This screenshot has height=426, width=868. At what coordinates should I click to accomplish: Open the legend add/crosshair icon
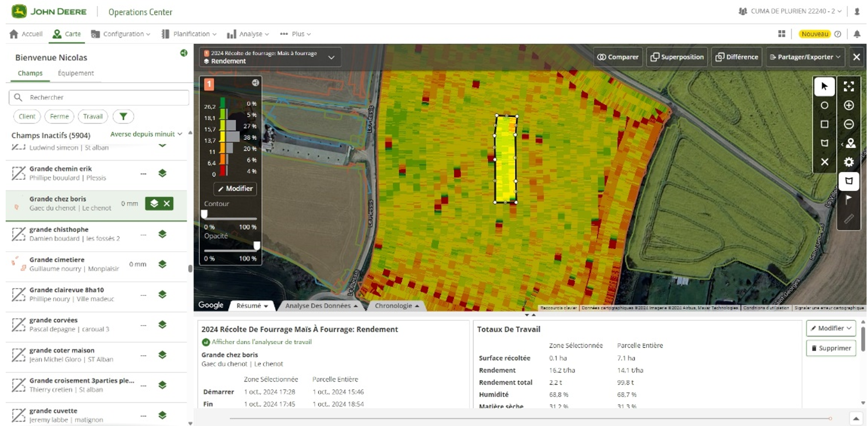[255, 83]
